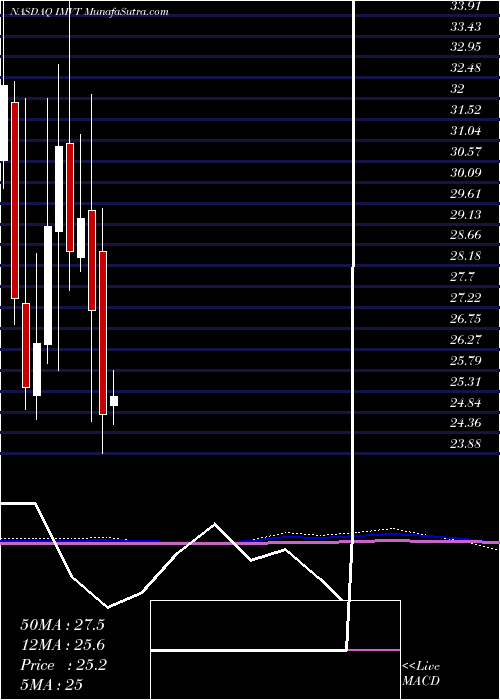This screenshot has width=500, height=700.
Task: Click the 32 price axis label
Action: coord(458,89)
